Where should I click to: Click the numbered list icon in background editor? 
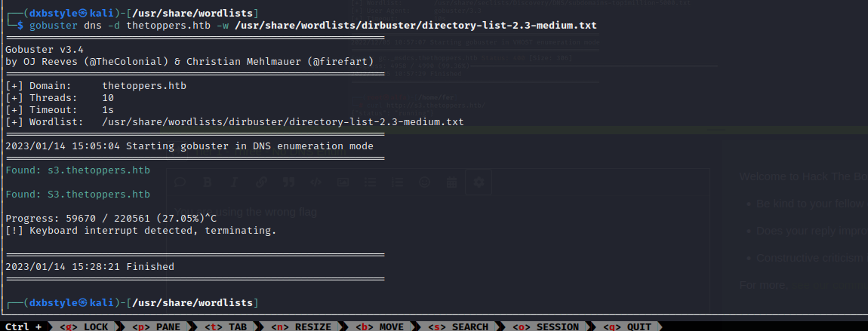coord(398,182)
